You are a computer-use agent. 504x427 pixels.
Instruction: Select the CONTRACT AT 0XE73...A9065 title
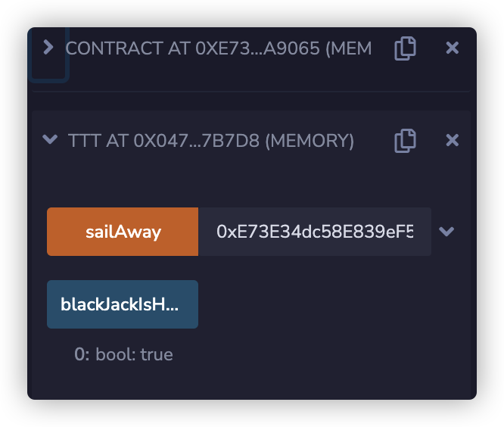pyautogui.click(x=218, y=48)
